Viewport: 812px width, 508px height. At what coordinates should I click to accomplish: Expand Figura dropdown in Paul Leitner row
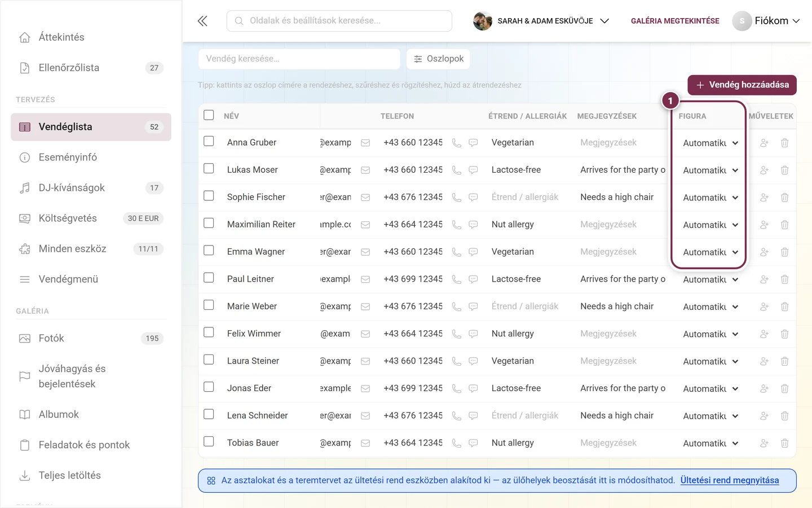pos(710,279)
